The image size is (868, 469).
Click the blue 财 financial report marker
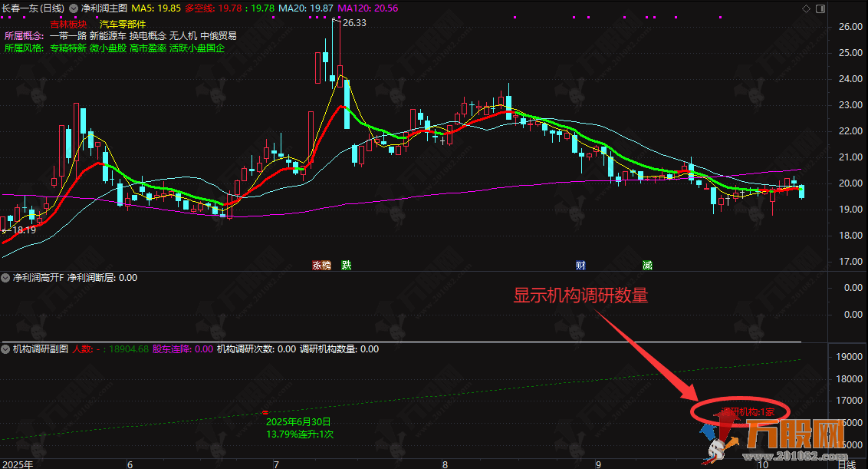(580, 265)
